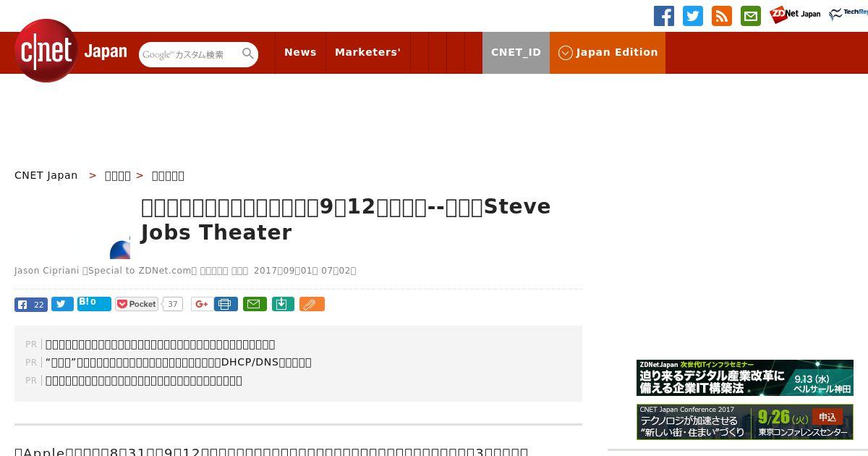Open CNET Japan's Twitter page in header

coord(693,16)
